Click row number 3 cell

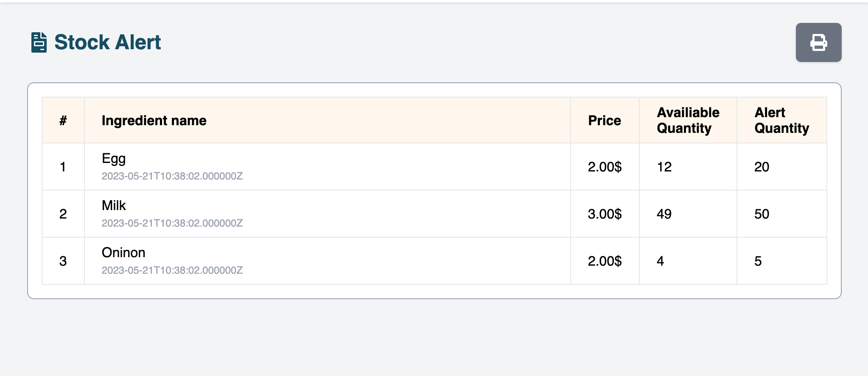tap(63, 261)
